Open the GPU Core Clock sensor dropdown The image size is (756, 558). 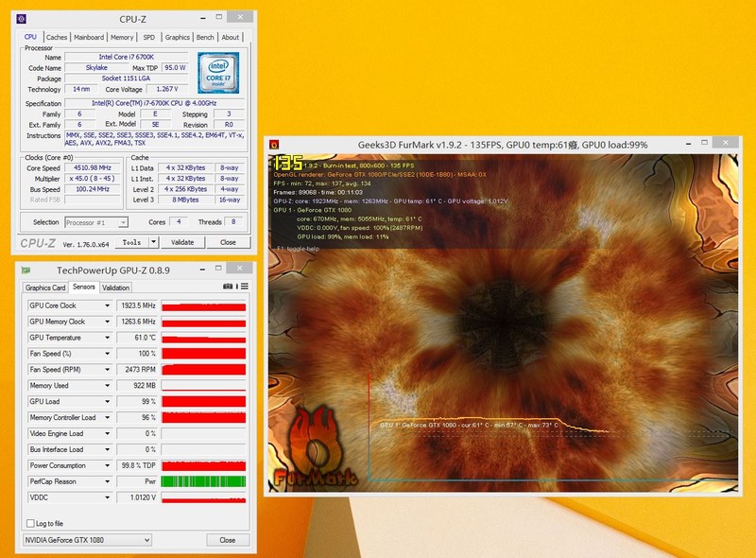pos(107,305)
